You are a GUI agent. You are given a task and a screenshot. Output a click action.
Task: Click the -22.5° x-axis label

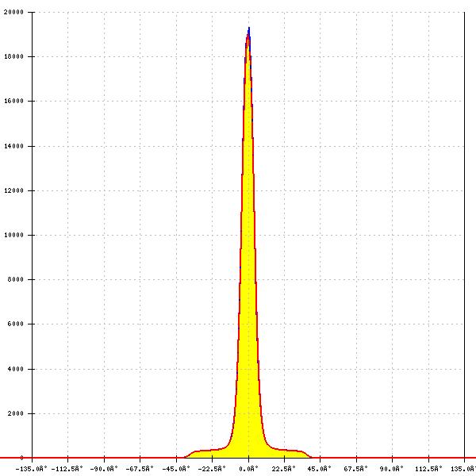[x=212, y=469]
